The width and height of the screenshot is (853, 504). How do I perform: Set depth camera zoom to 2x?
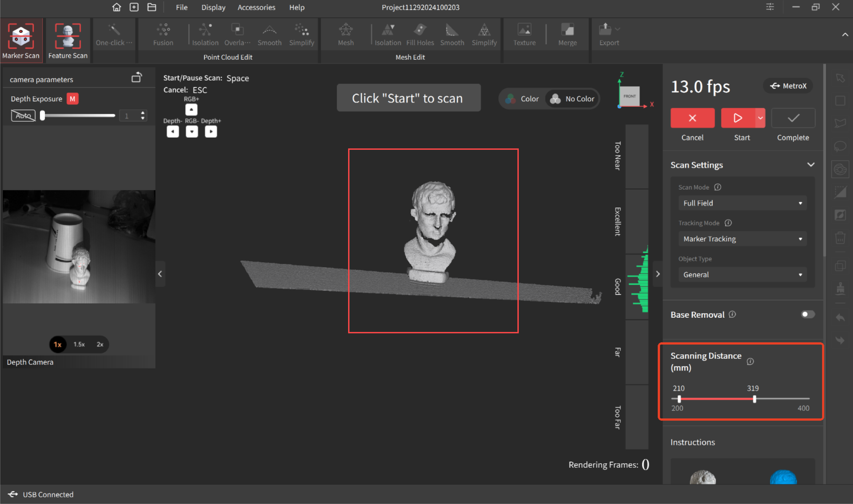(x=100, y=344)
